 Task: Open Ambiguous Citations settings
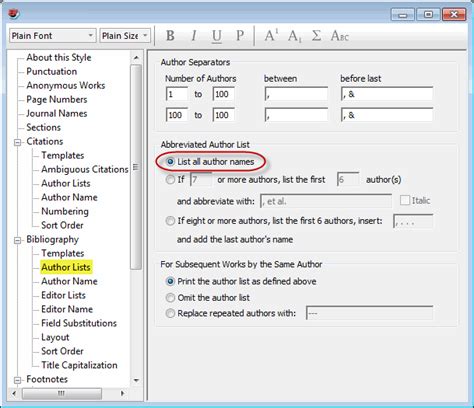(x=85, y=169)
